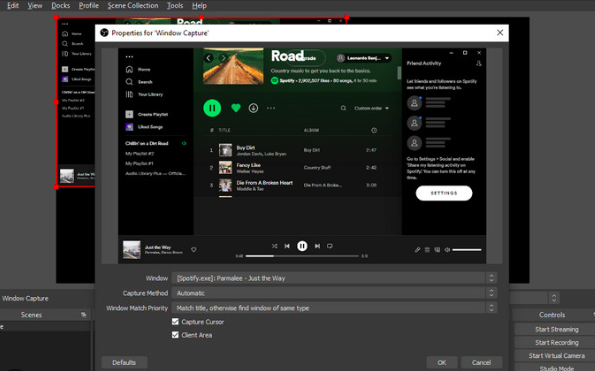
Task: Open the View menu
Action: [x=35, y=6]
